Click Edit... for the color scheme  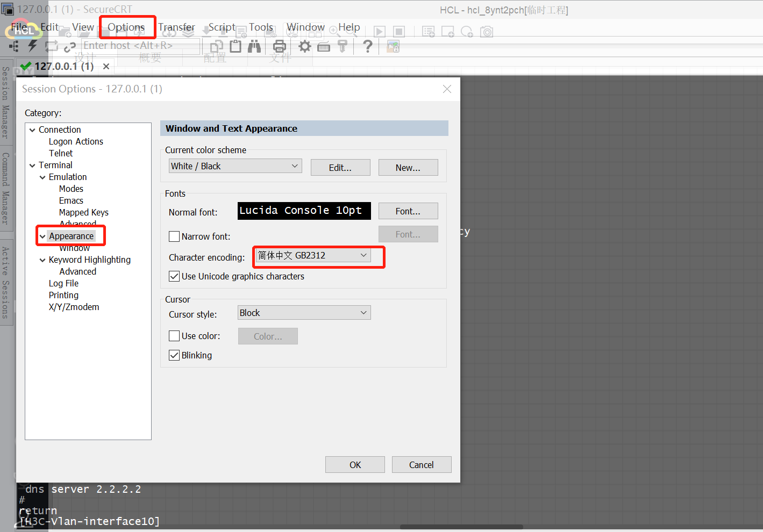pos(340,168)
